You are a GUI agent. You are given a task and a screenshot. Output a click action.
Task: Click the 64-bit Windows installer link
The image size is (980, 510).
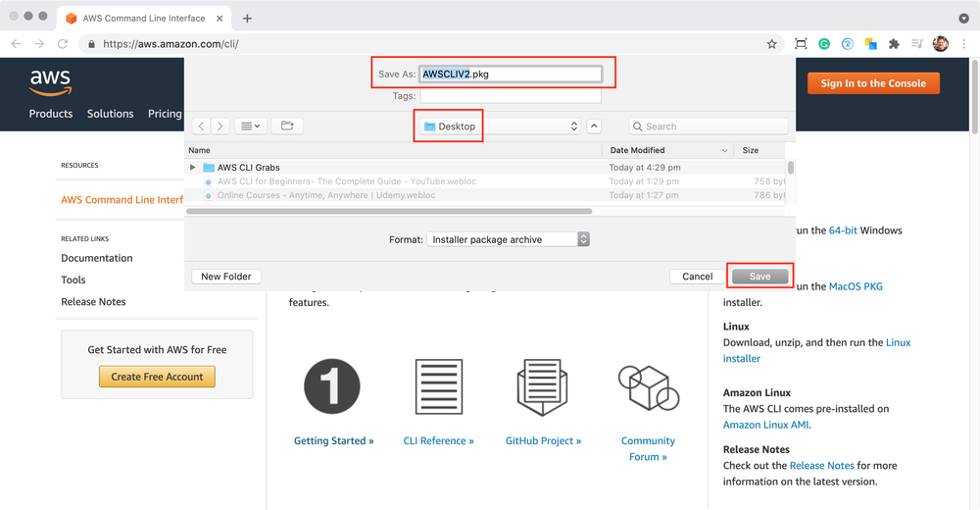843,230
